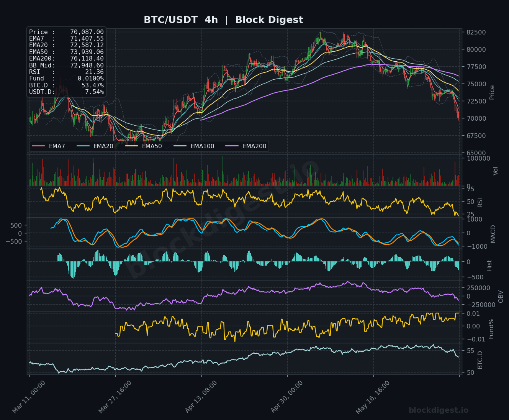Viewport: 509px width, 420px height.
Task: Click the Apr 13, 08:00 date label
Action: [x=201, y=397]
